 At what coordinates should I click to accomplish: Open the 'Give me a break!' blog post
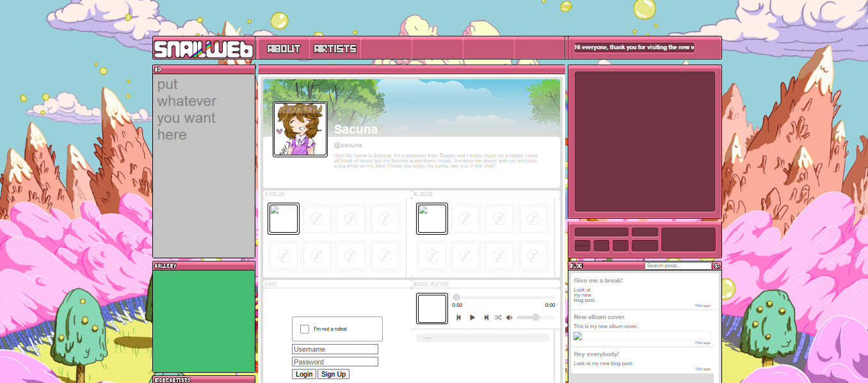(598, 281)
